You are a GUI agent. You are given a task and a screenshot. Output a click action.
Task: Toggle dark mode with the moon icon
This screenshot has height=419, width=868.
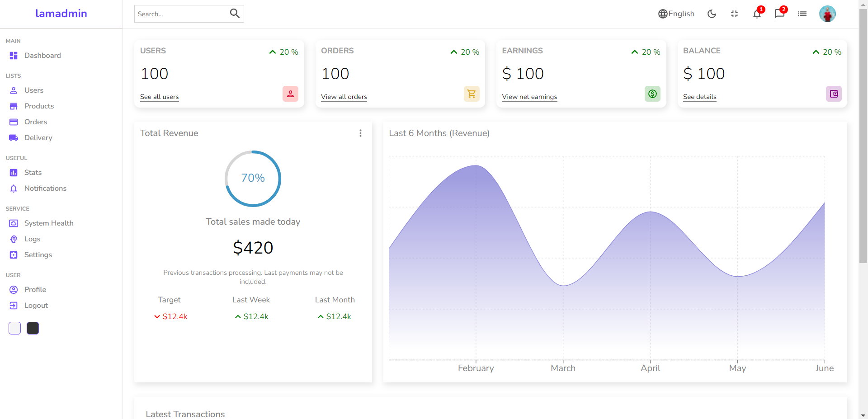tap(712, 14)
